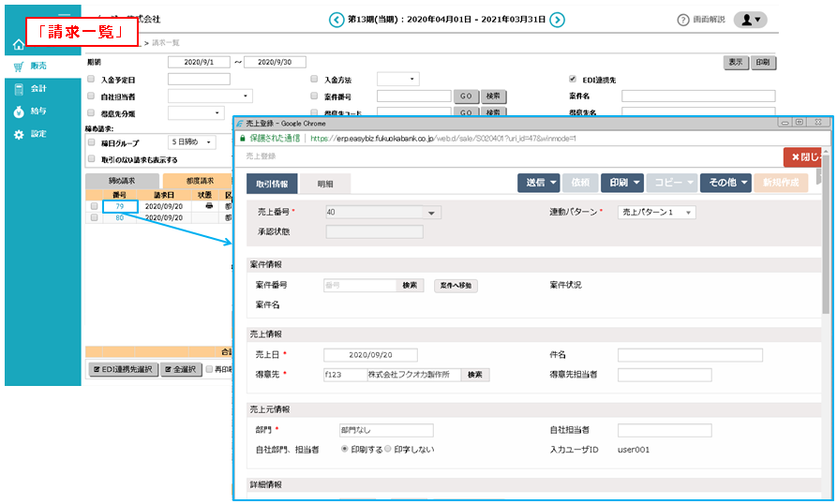
Task: Click the 全選択 button
Action: [x=181, y=369]
